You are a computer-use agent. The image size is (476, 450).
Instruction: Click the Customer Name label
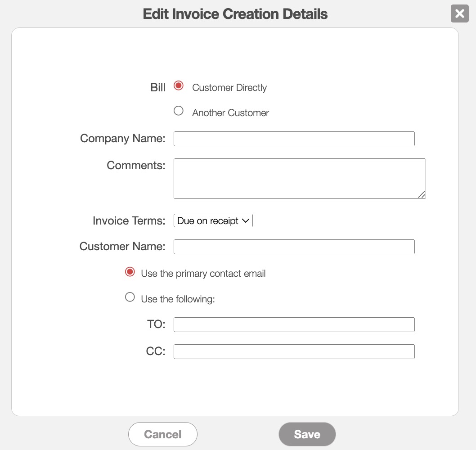point(122,247)
